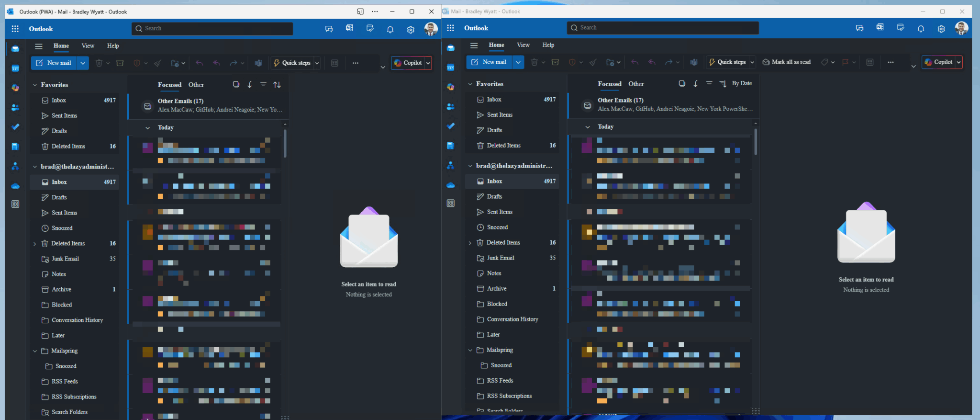Select the Other inbox tab beside By Date
Screen dimensions: 980x420
click(x=636, y=84)
